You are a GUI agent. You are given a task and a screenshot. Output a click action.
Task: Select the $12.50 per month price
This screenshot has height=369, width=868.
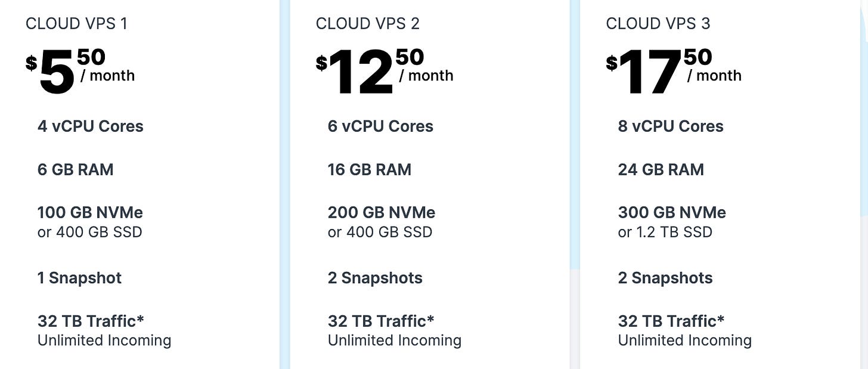pos(385,72)
